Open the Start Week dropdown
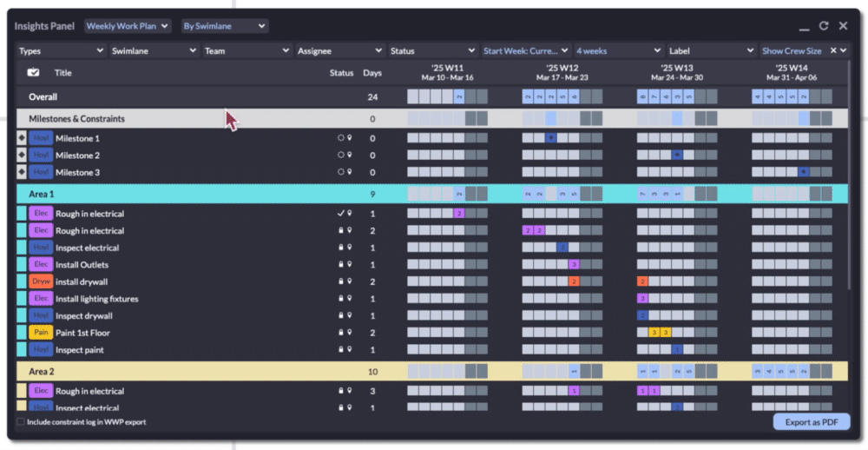This screenshot has height=450, width=868. (x=526, y=50)
